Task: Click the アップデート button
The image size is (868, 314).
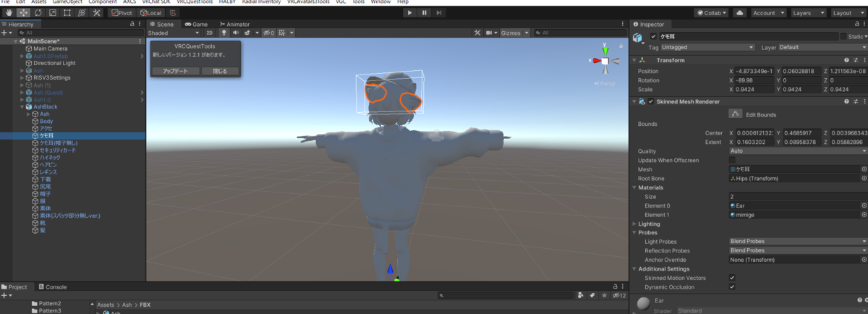Action: (175, 71)
